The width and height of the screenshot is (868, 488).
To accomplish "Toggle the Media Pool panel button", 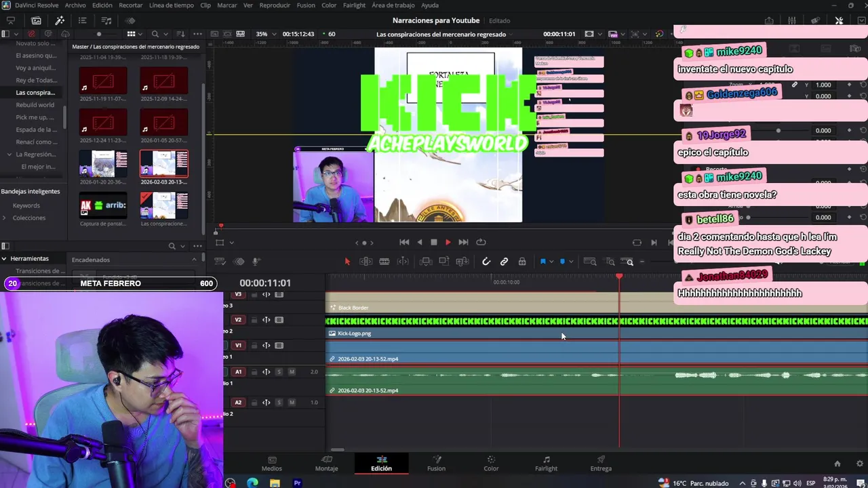I will (36, 20).
